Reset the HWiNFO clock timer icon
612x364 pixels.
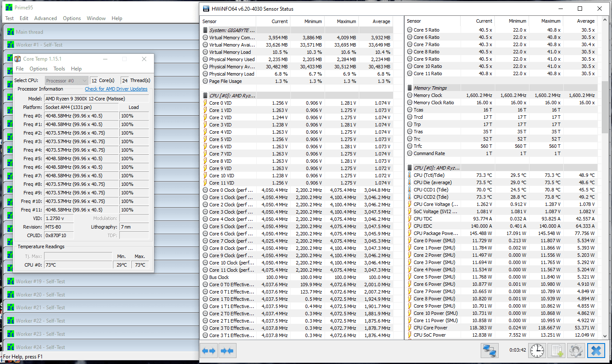[537, 351]
